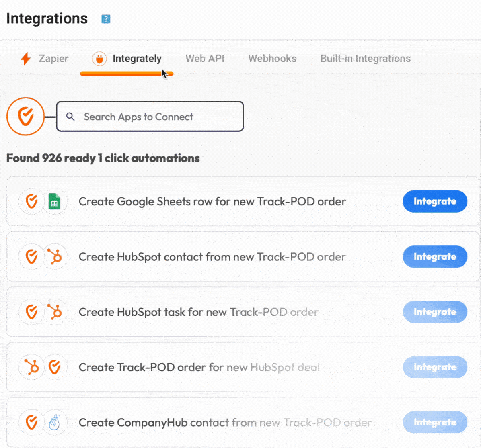Click the blue help question mark icon
This screenshot has width=481, height=448.
pos(106,19)
